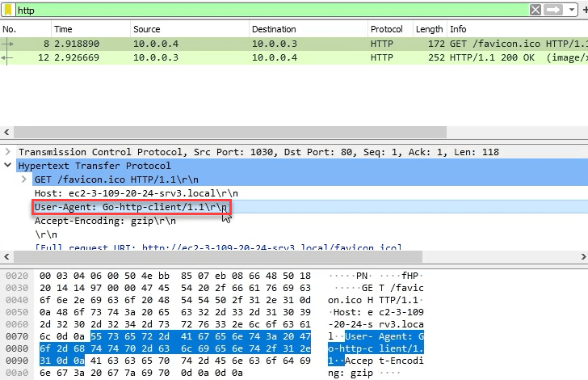Select the Host header field line
Image resolution: width=588 pixels, height=380 pixels.
coord(136,193)
